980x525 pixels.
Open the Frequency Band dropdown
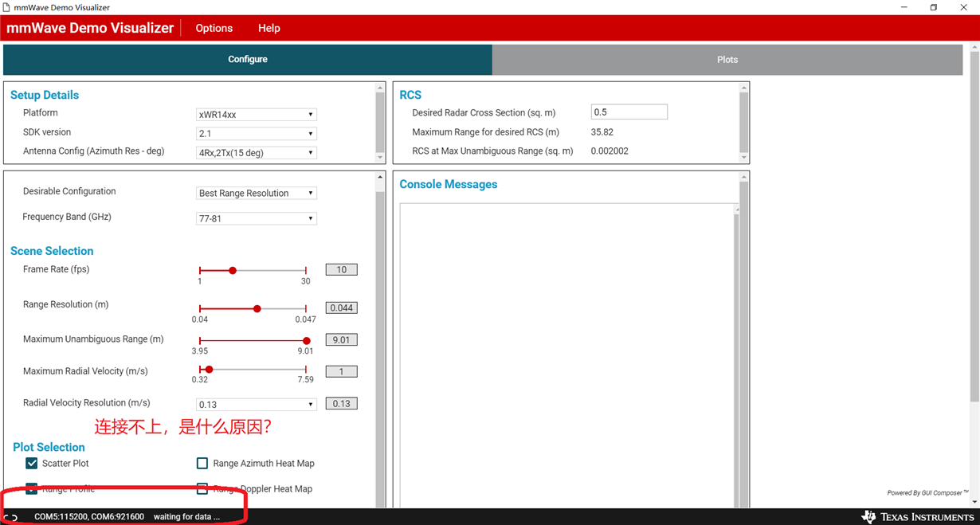tap(257, 218)
